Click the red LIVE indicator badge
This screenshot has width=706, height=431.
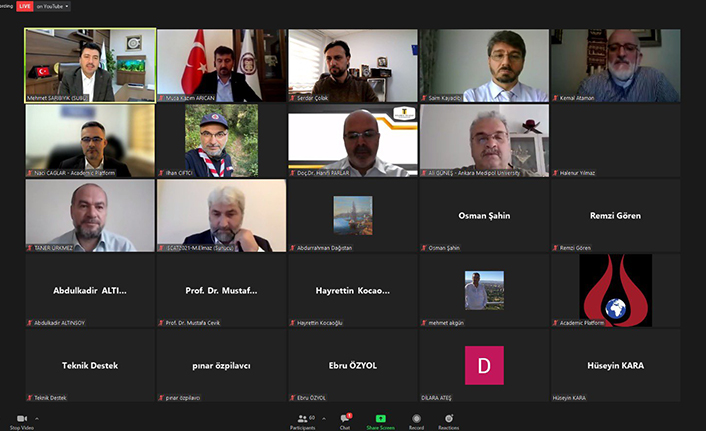[25, 6]
